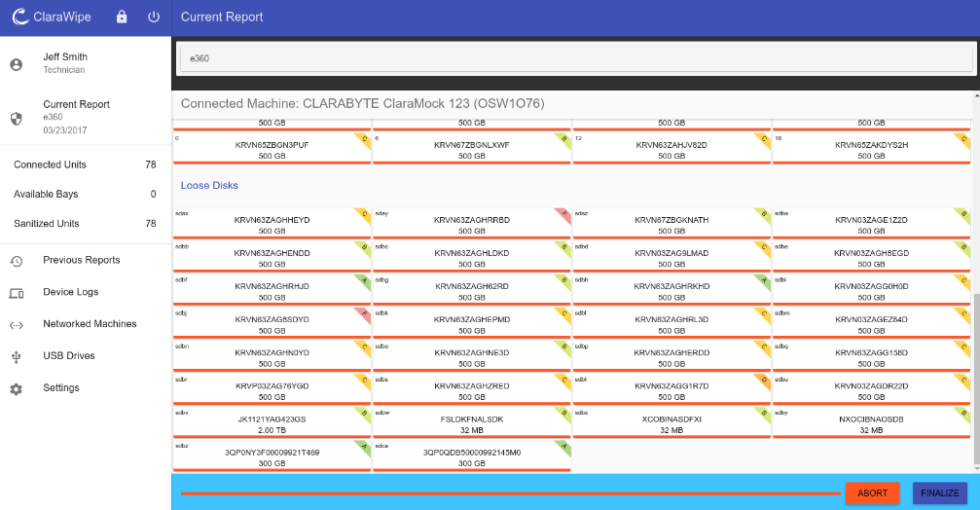
Task: Click green grade corner on KRVN63ZAGHRKHD card
Action: tap(764, 280)
